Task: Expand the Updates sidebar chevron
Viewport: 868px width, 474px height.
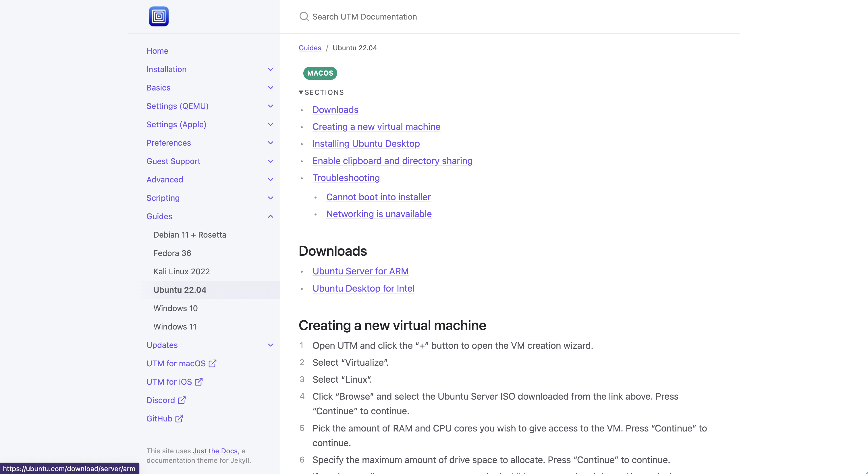Action: pyautogui.click(x=270, y=345)
